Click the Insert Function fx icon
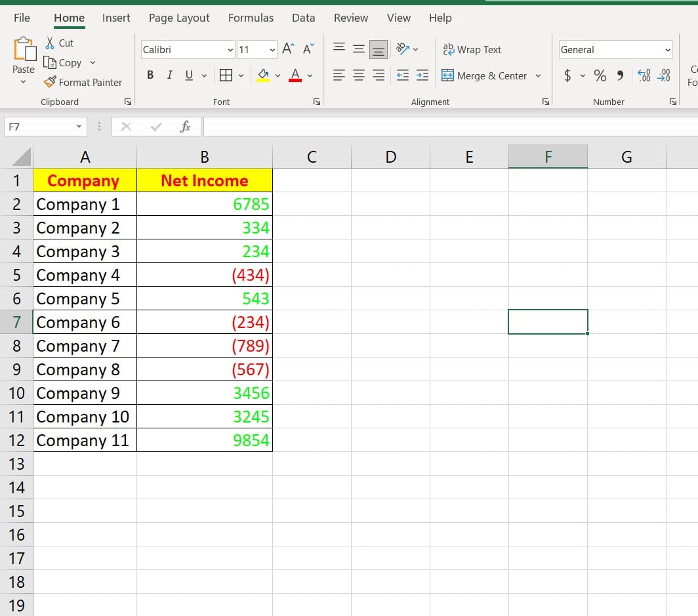 point(185,127)
